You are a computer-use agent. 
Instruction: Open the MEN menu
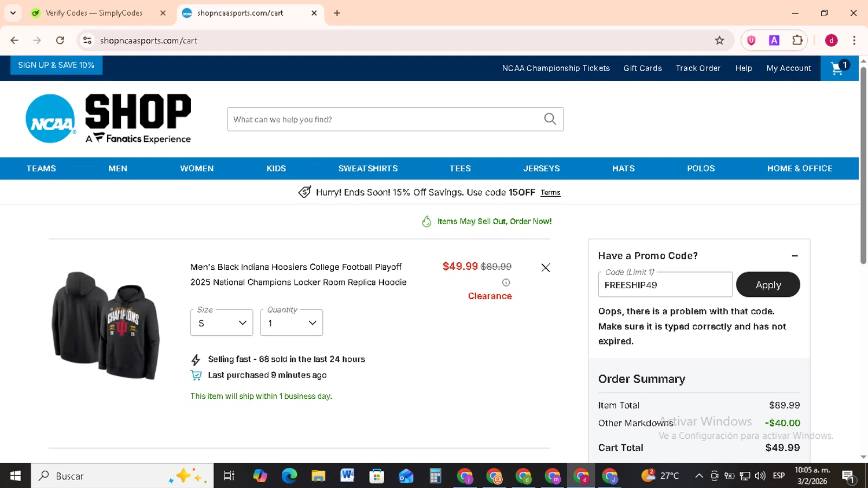pyautogui.click(x=117, y=168)
